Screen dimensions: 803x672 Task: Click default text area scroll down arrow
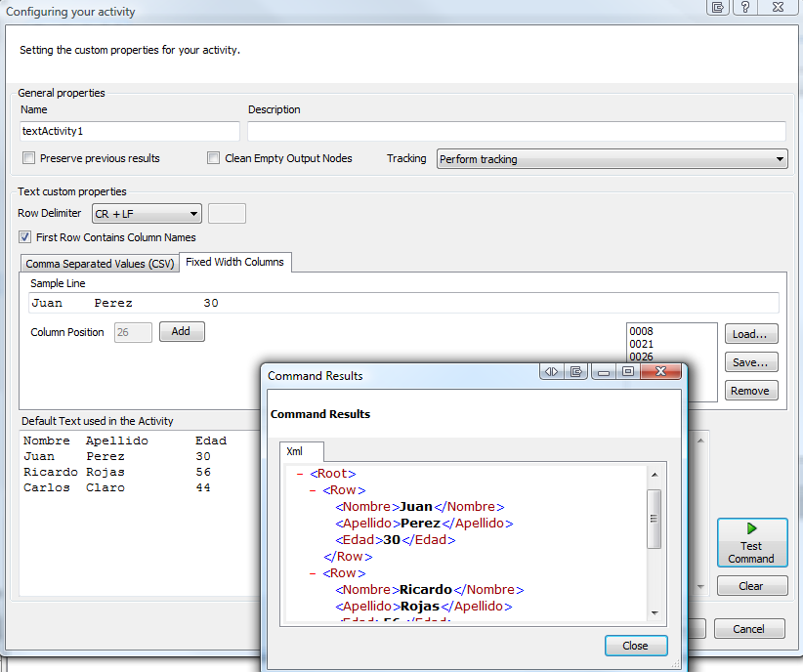pyautogui.click(x=700, y=587)
